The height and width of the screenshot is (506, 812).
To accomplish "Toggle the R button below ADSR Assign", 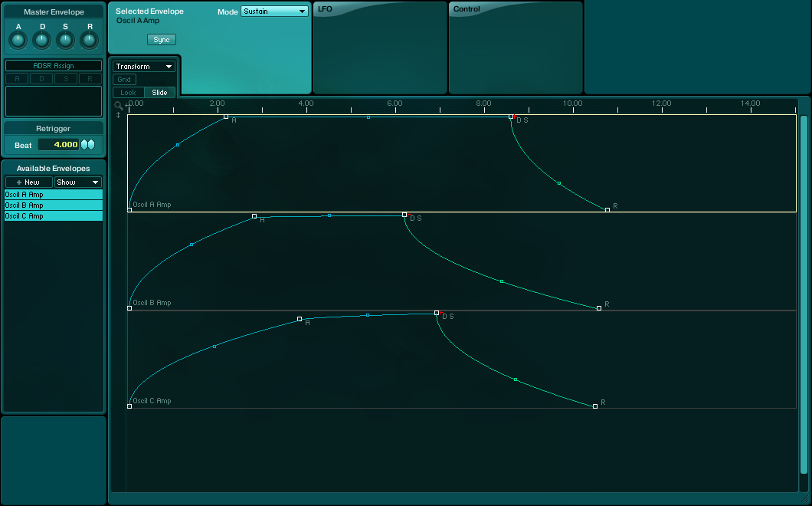I will pyautogui.click(x=90, y=79).
